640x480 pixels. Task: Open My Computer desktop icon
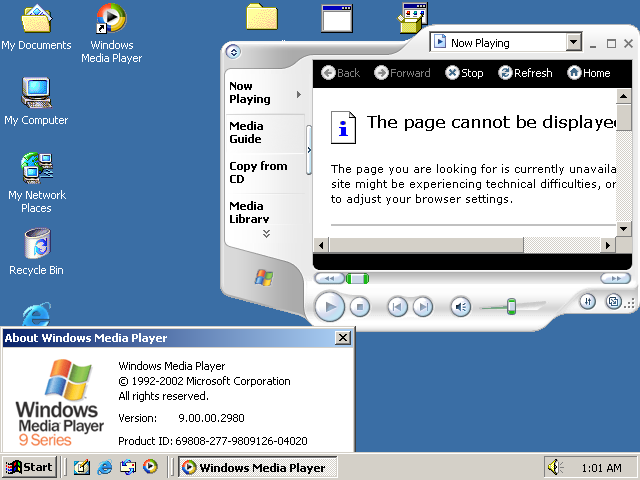click(x=36, y=102)
